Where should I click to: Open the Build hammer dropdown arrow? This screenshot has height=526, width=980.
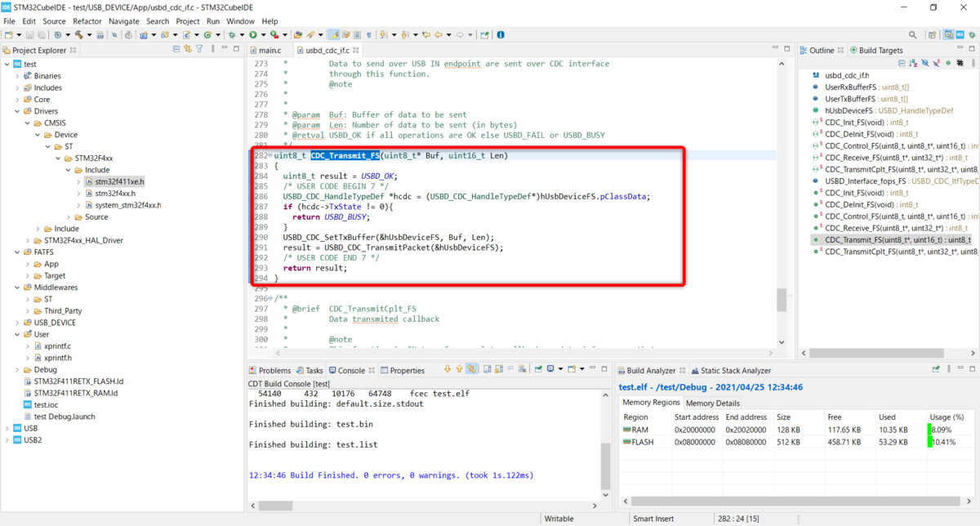(90, 35)
